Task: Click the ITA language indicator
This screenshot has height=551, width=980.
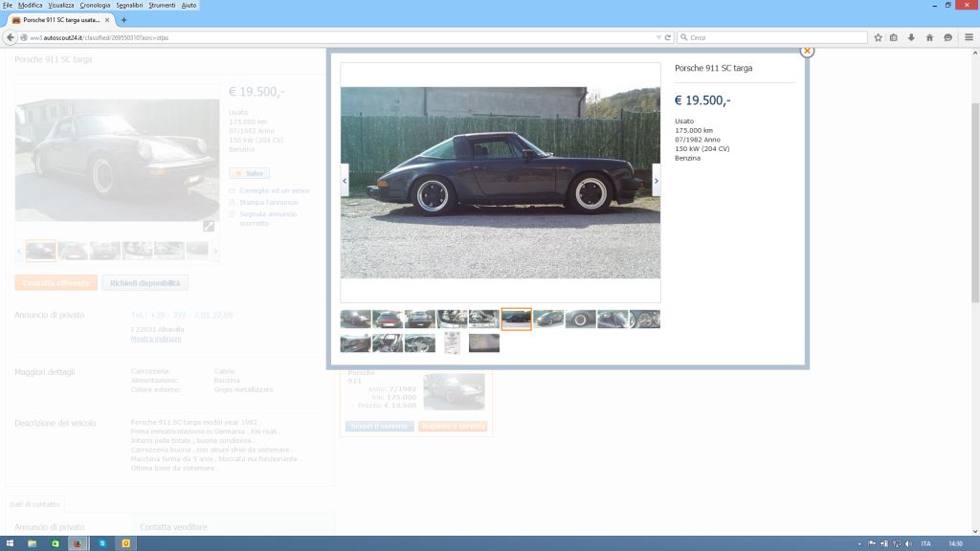Action: pyautogui.click(x=925, y=543)
